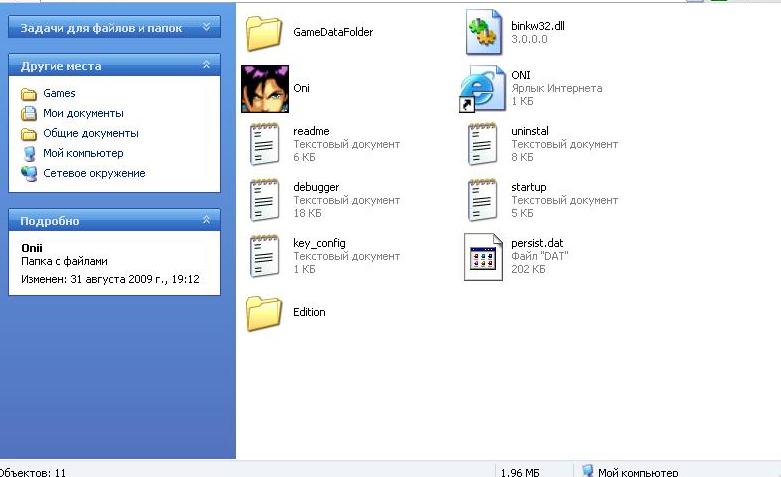This screenshot has height=477, width=781.
Task: Select the binkw32.dll file icon
Action: tap(483, 32)
